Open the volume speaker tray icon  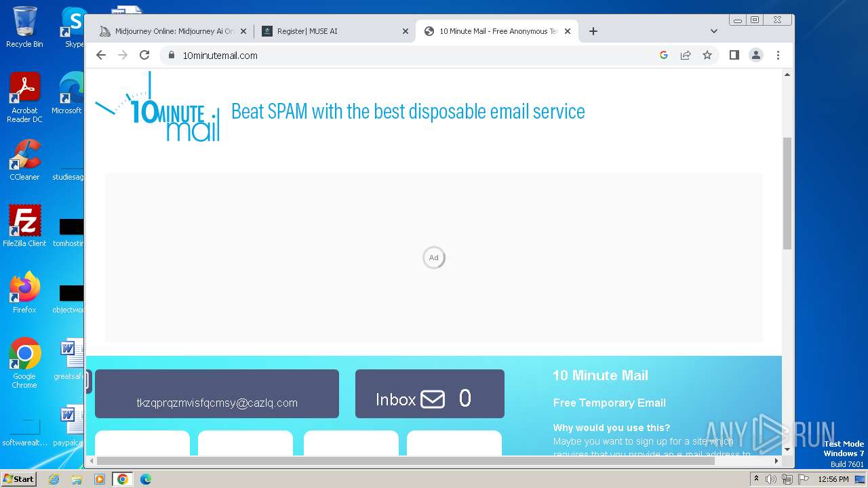(771, 479)
